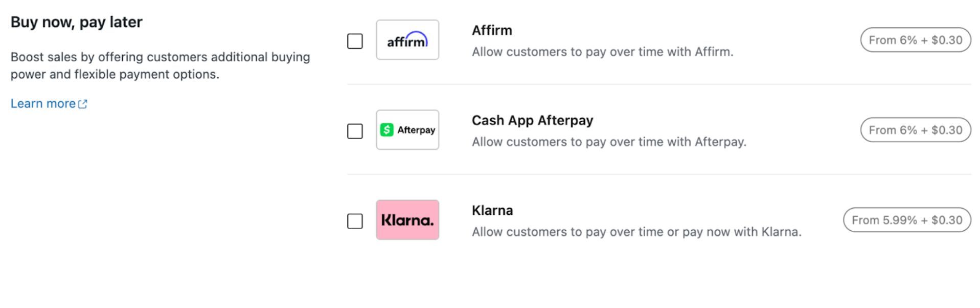980x308 pixels.
Task: Click the Buy now, pay later heading
Action: (77, 22)
